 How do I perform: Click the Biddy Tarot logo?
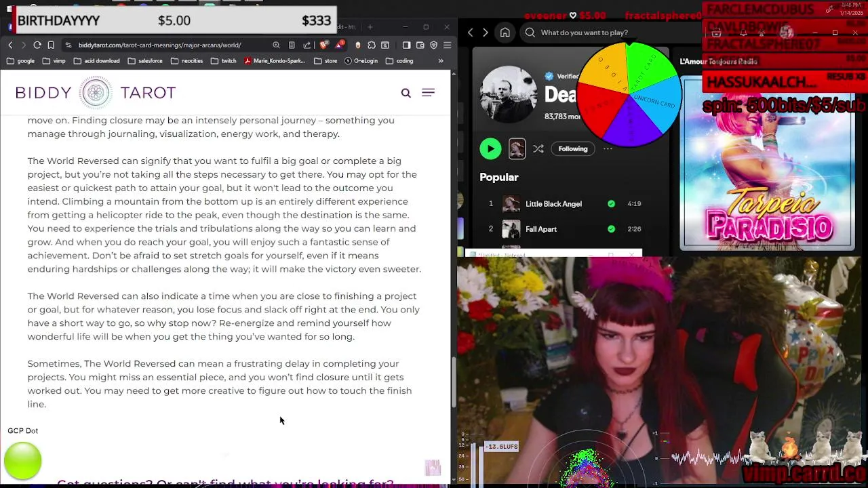pos(96,92)
